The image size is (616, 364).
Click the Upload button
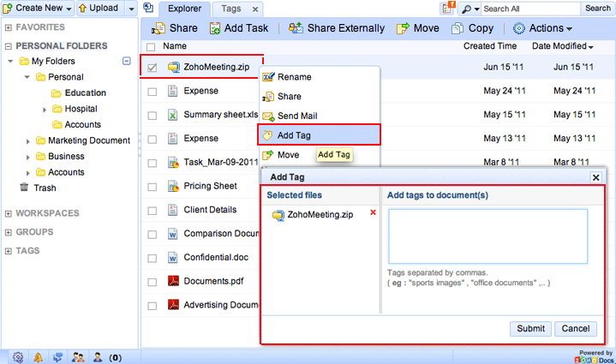pos(99,8)
